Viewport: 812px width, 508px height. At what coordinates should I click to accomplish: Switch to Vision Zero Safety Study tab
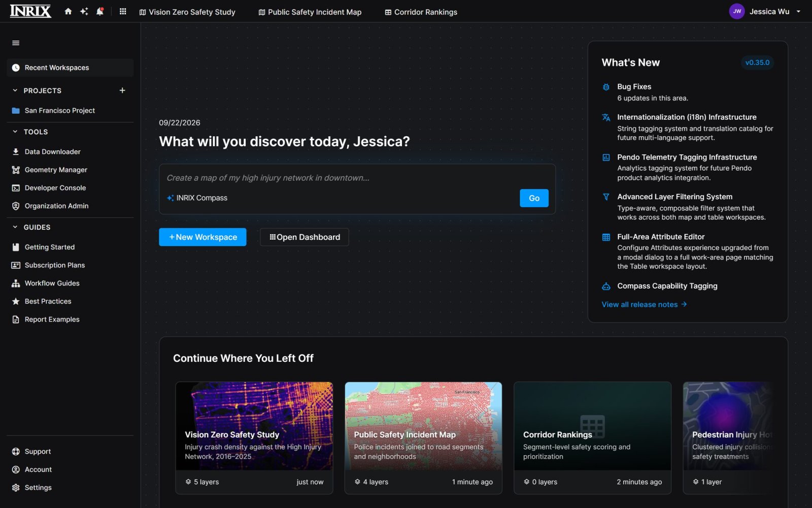coord(187,12)
